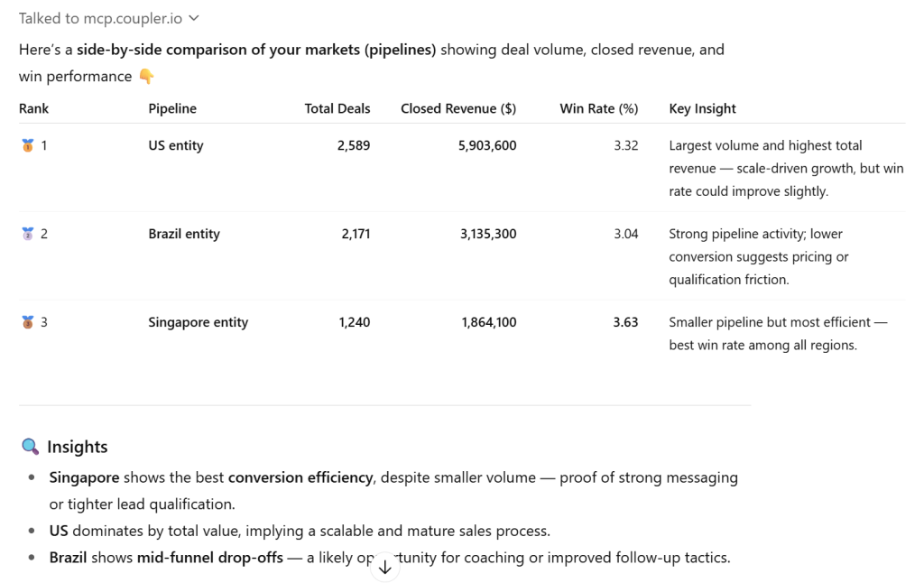
Task: Click the silver medal rank 2 icon
Action: [27, 234]
